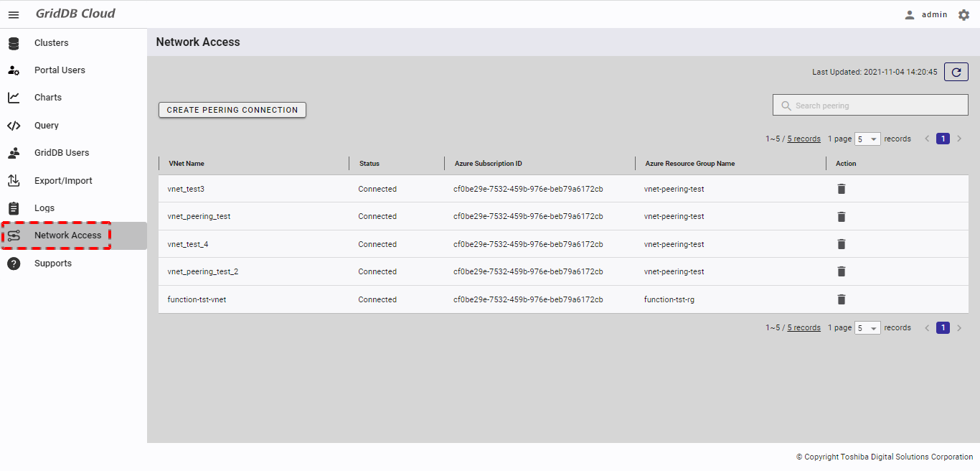
Task: Go to previous page in bottom pagination
Action: (927, 327)
